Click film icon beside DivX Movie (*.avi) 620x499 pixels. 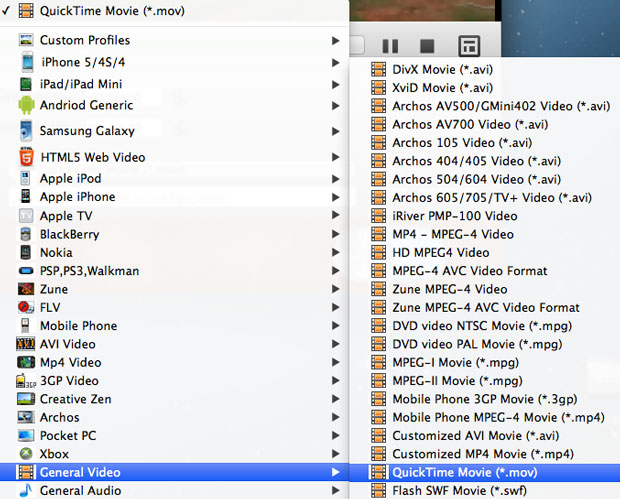pos(378,70)
